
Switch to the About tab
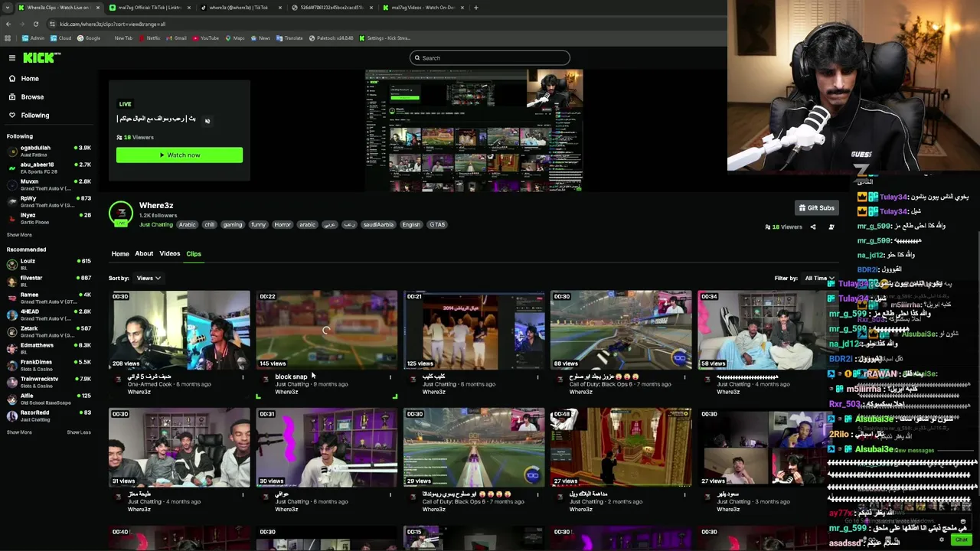click(x=144, y=254)
